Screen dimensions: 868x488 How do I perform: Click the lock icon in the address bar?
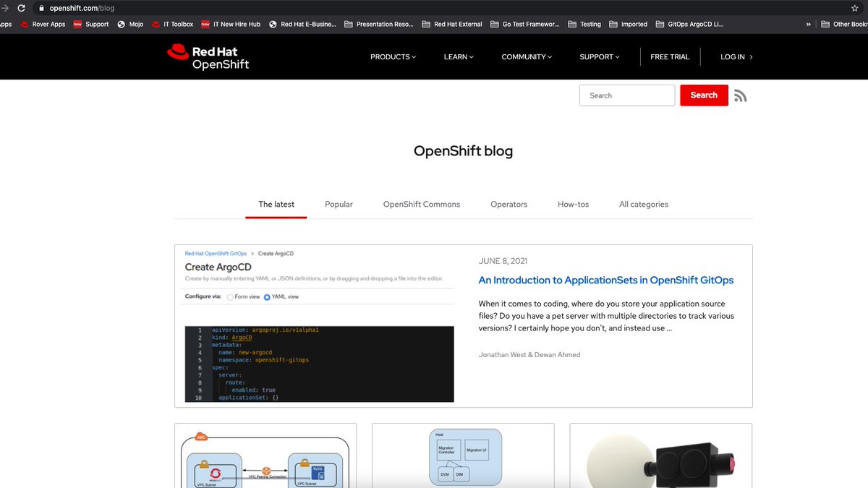point(41,8)
